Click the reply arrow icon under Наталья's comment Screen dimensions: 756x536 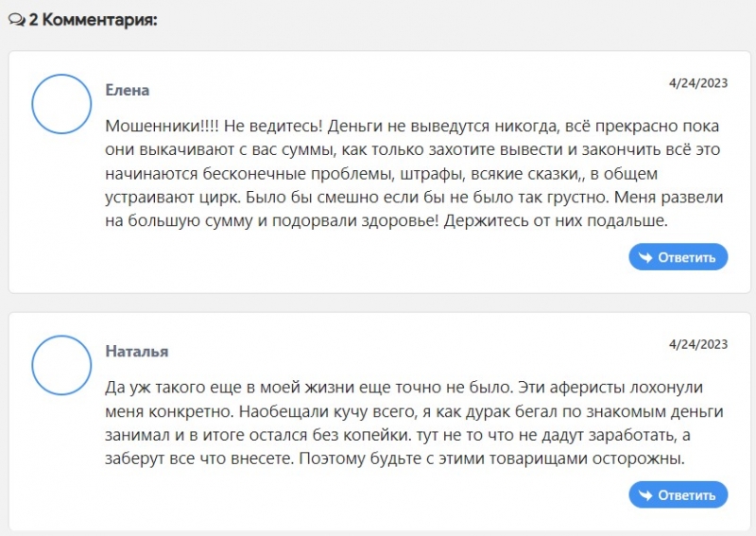coord(645,495)
